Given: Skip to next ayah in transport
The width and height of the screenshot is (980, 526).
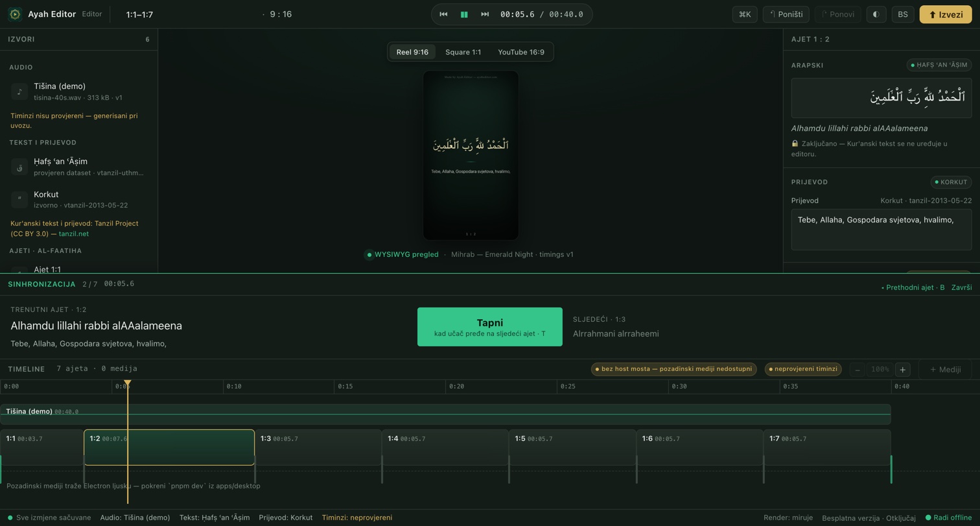Looking at the screenshot, I should [x=485, y=14].
